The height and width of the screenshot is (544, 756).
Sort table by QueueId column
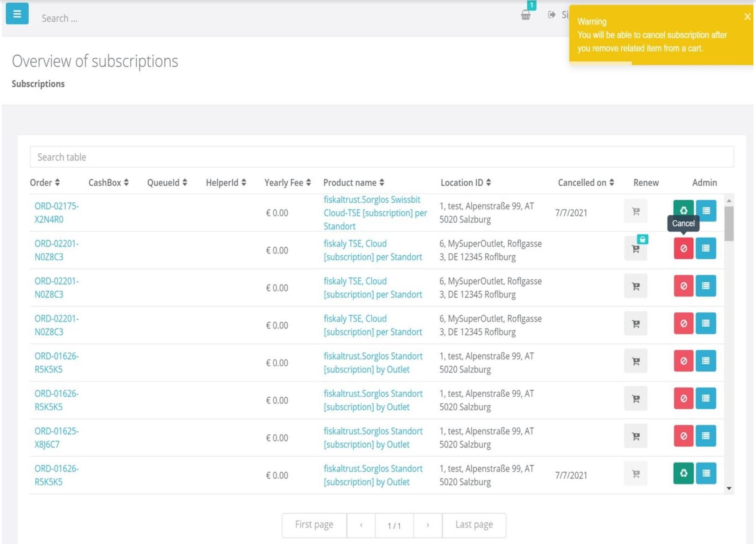167,183
